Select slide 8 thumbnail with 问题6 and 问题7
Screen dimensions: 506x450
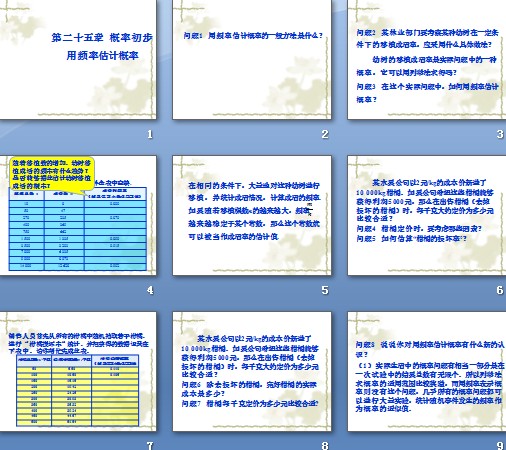252,371
